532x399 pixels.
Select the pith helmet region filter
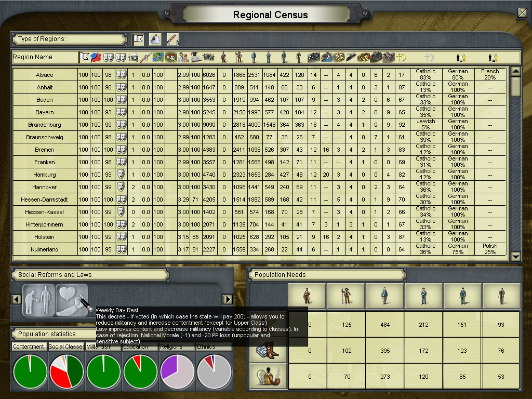pyautogui.click(x=155, y=39)
